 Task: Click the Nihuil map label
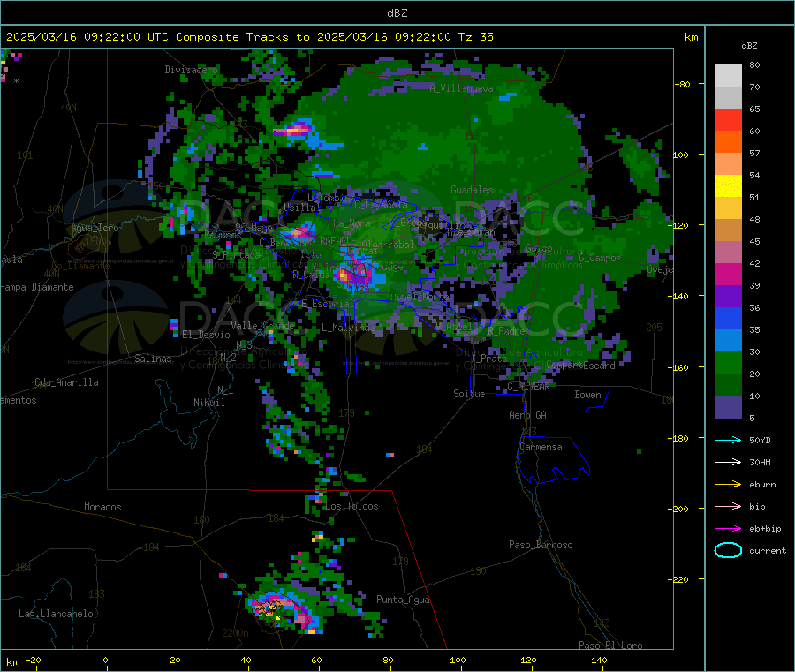pos(209,403)
